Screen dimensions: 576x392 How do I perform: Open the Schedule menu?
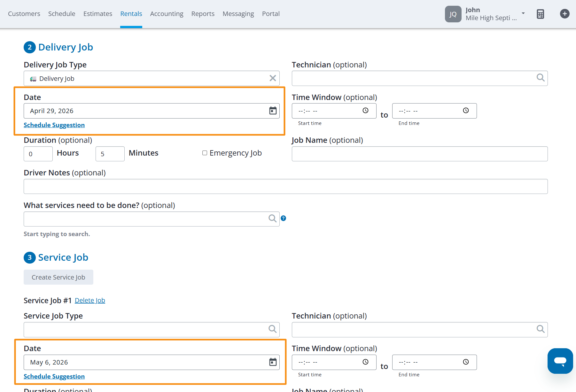click(62, 14)
